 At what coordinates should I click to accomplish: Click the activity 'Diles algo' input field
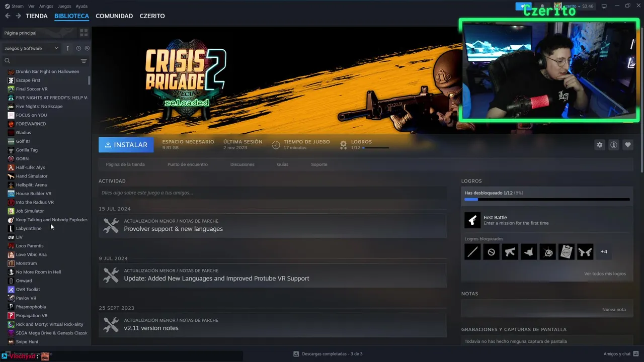(x=273, y=193)
